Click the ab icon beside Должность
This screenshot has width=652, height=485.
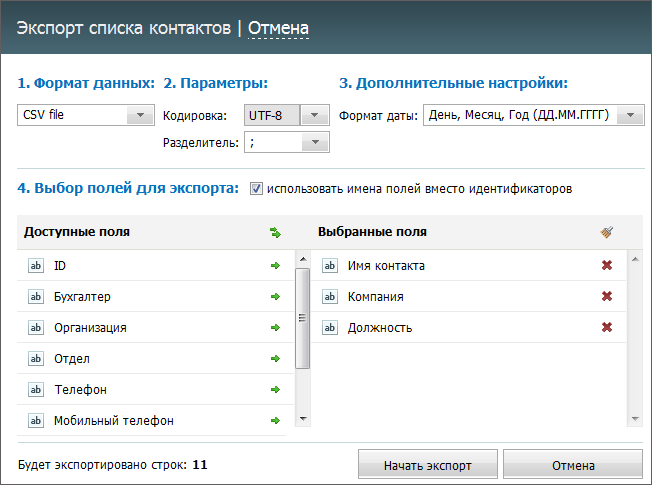click(330, 327)
